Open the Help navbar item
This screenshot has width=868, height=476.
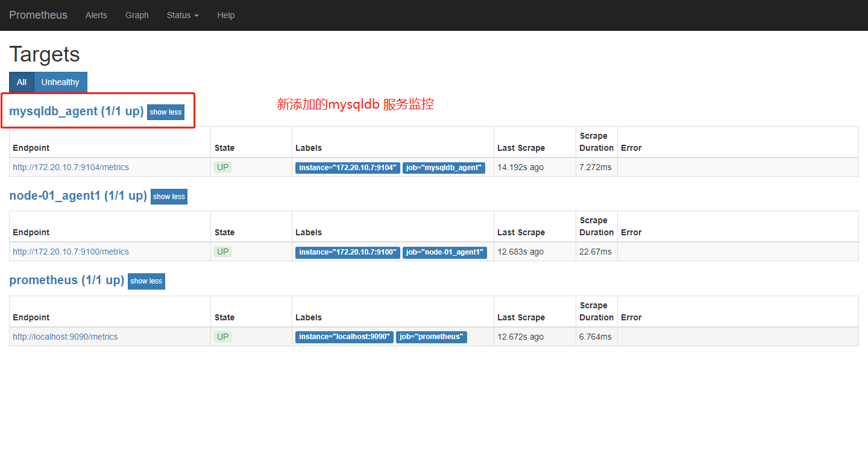pyautogui.click(x=226, y=15)
